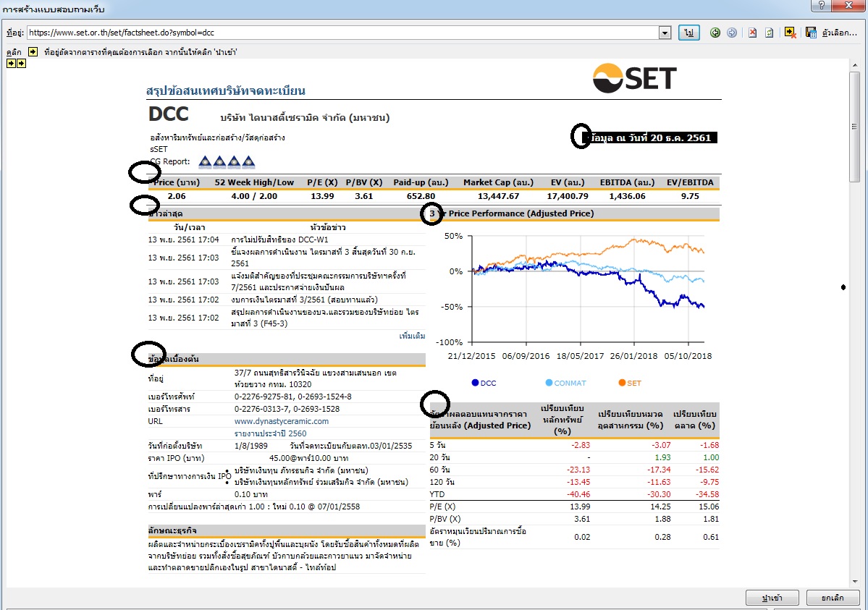868x610 pixels.
Task: Click the fax number 0-2276-0313-7, 0-2693-1528
Action: click(287, 409)
